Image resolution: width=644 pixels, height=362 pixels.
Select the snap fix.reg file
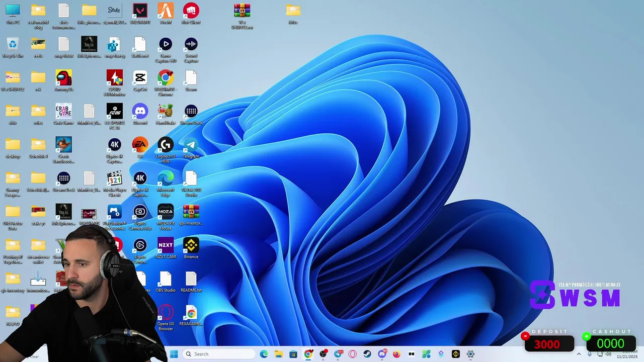[x=114, y=48]
